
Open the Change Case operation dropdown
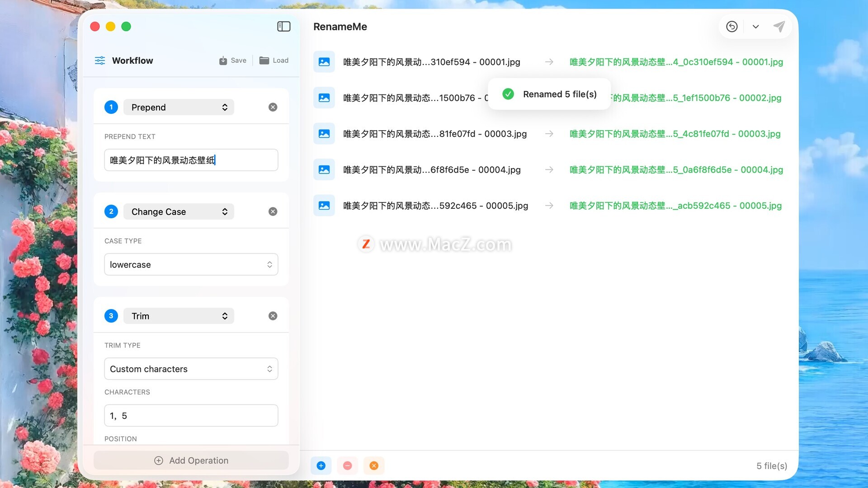179,211
